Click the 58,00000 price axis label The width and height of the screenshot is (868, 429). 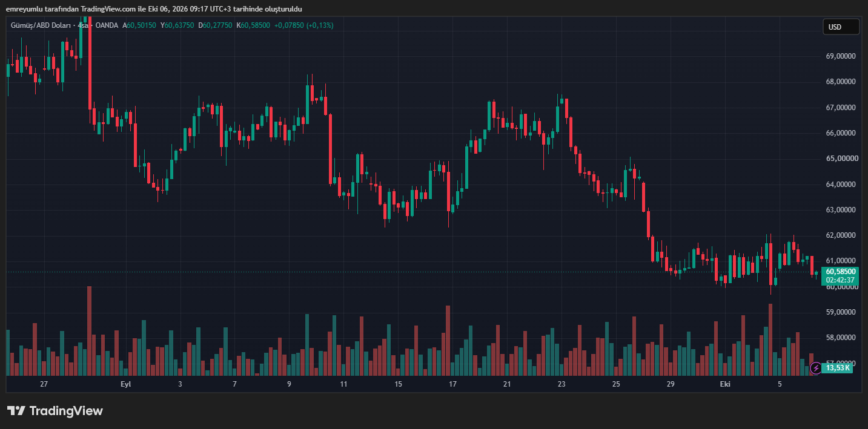(x=842, y=338)
